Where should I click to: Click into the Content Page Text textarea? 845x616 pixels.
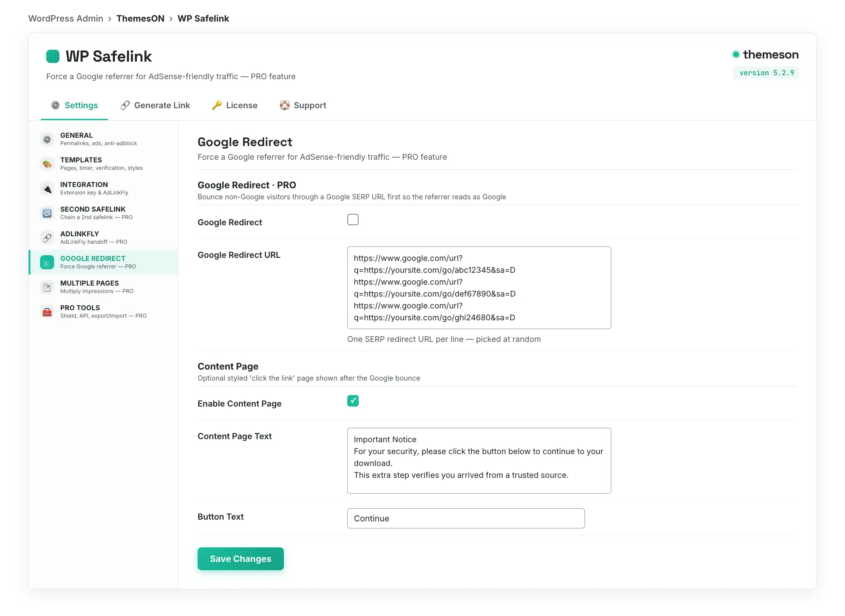point(479,461)
